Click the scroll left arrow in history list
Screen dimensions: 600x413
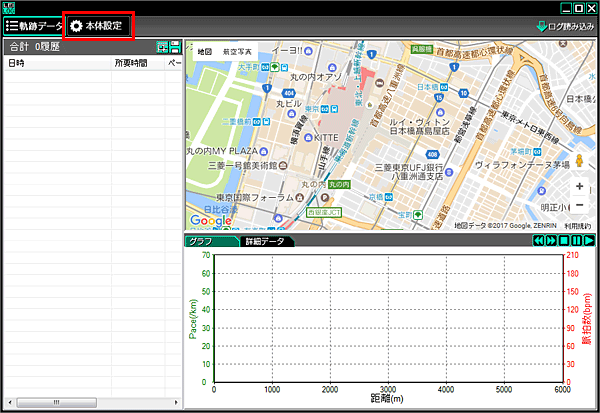click(x=10, y=402)
